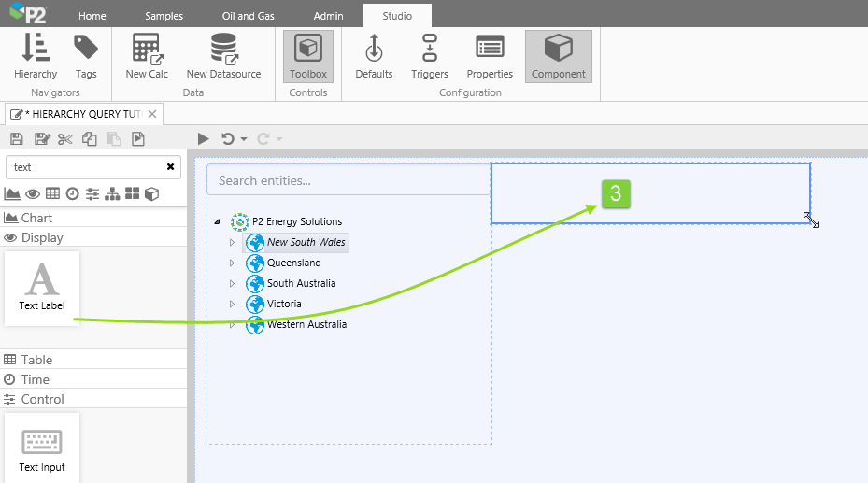Click the Copy icon in page toolbar
868x483 pixels.
89,139
